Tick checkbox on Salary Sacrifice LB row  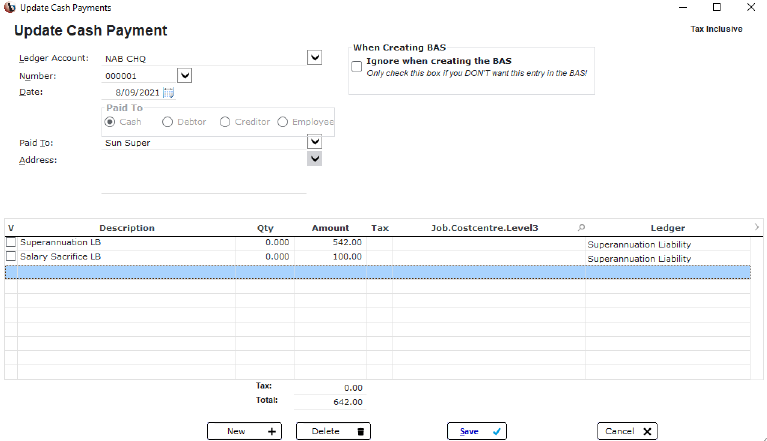tap(11, 256)
